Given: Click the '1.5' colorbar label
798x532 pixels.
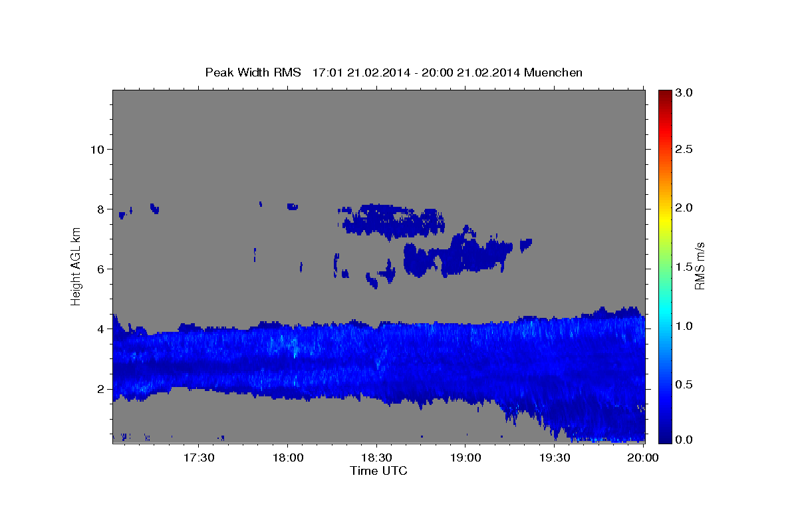Looking at the screenshot, I should [x=685, y=267].
